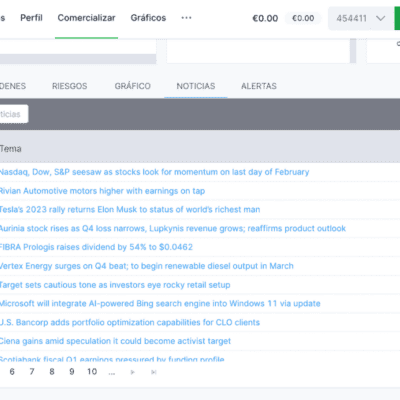This screenshot has height=400, width=400.
Task: Open U.S. Bancorp CLO clients article
Action: coord(130,322)
